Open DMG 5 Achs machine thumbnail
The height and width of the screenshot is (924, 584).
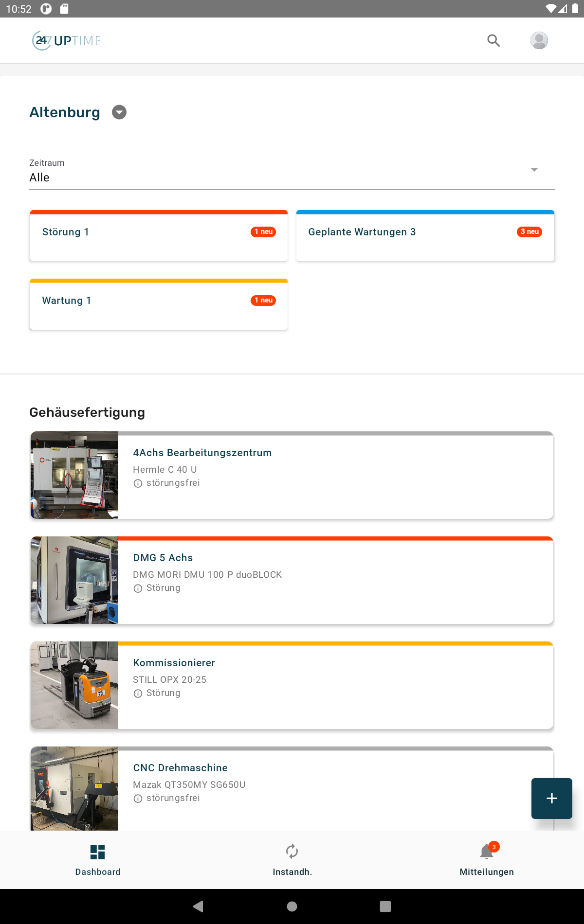pos(74,580)
